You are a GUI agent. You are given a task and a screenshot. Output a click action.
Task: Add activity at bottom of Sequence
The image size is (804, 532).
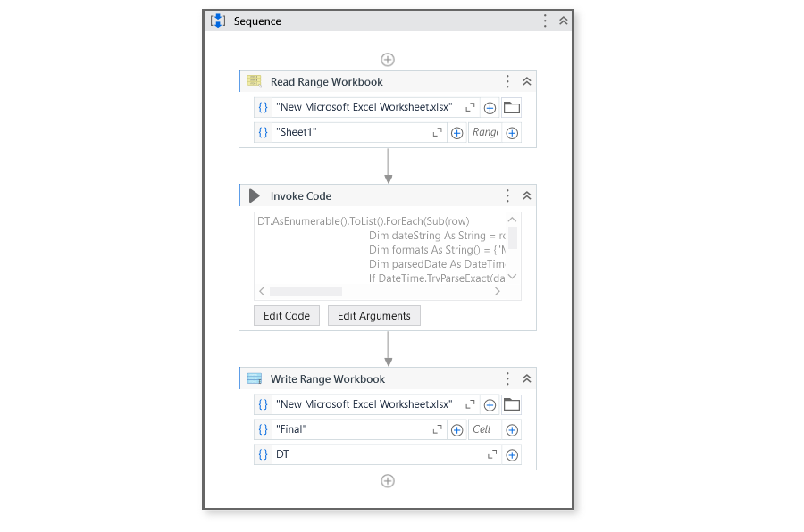point(388,481)
